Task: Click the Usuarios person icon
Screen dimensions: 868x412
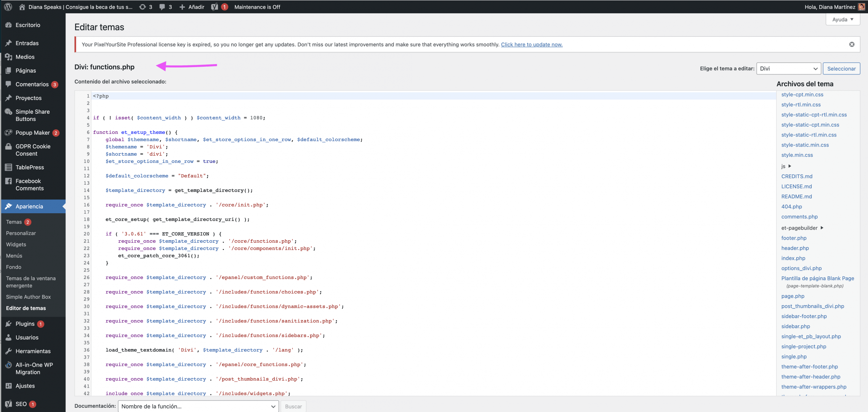Action: 8,338
